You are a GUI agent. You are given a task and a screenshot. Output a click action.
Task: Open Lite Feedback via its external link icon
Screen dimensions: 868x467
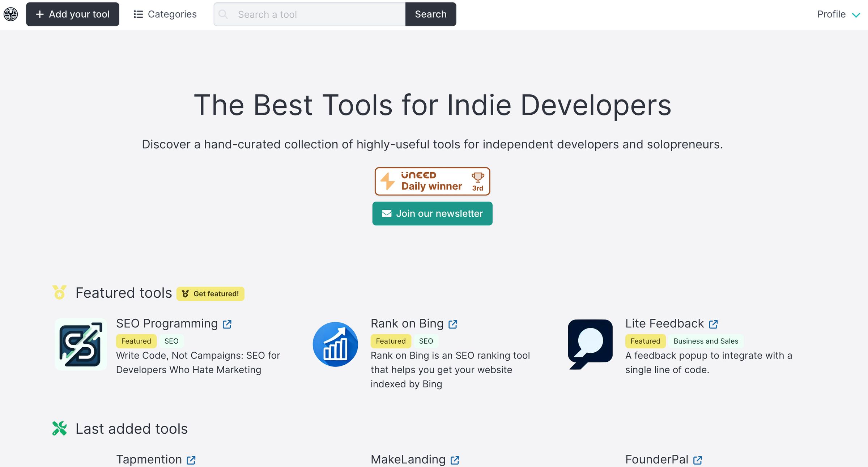point(713,324)
